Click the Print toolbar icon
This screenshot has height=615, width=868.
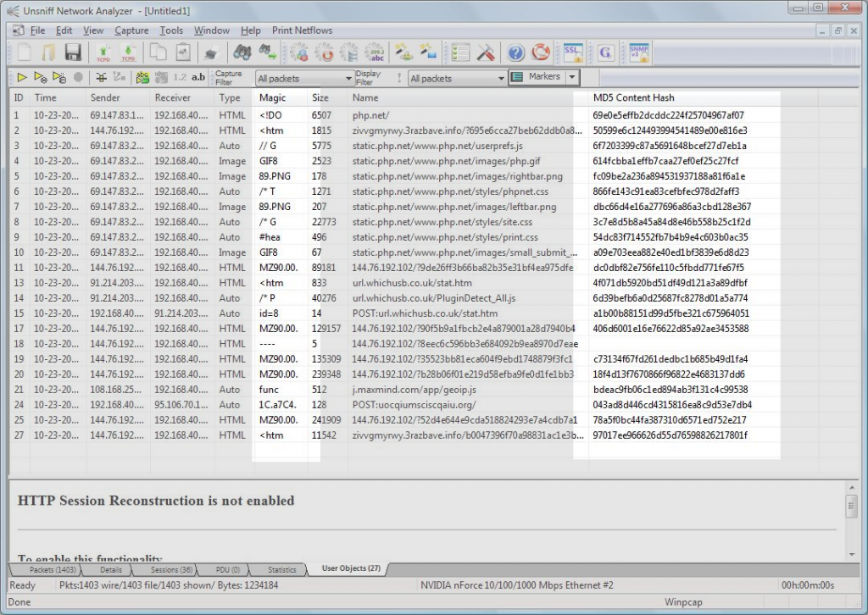pos(211,53)
